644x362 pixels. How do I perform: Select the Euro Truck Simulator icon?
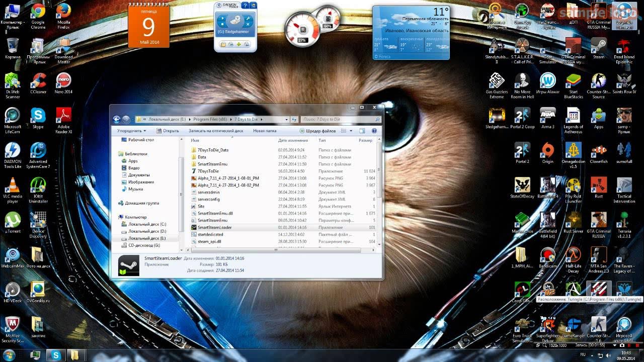[x=522, y=329]
